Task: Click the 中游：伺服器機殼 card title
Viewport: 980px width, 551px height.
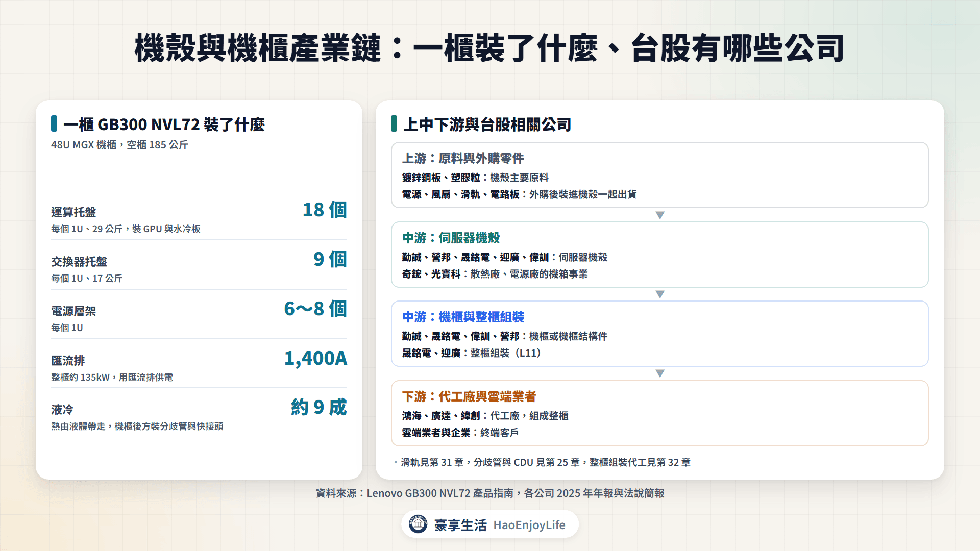Action: (451, 238)
